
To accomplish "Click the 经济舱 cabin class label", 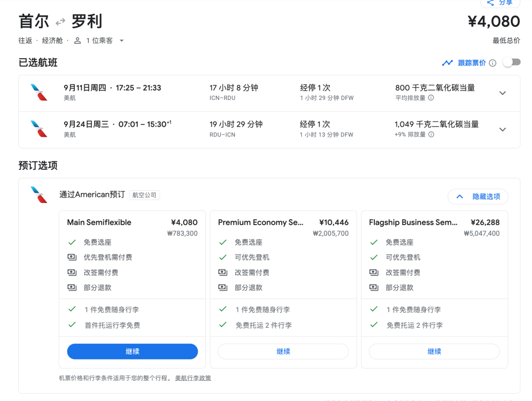I will coord(52,40).
